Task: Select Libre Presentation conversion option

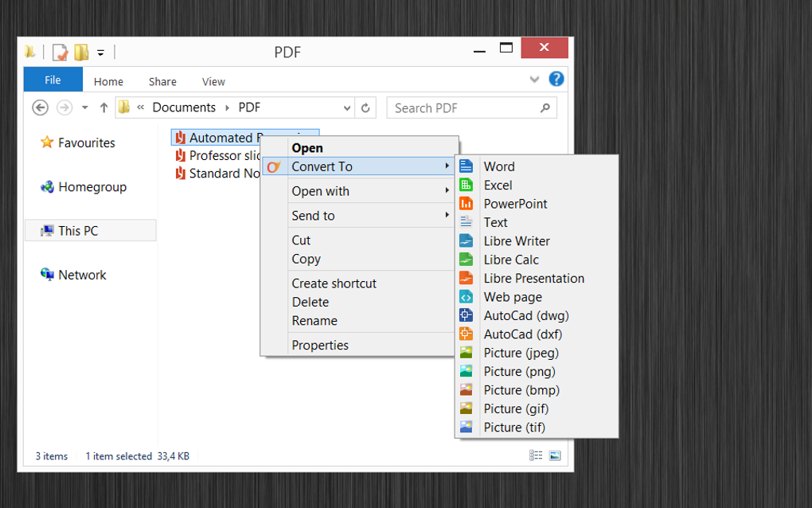Action: tap(534, 278)
